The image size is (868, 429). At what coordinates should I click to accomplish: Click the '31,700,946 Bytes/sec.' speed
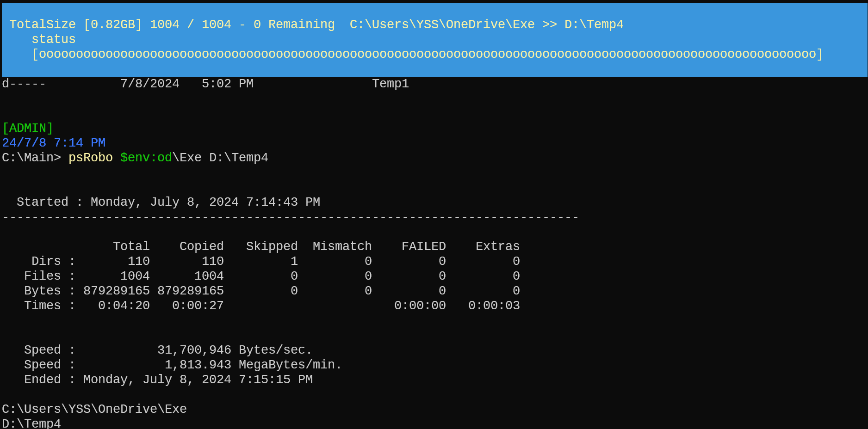pos(235,350)
